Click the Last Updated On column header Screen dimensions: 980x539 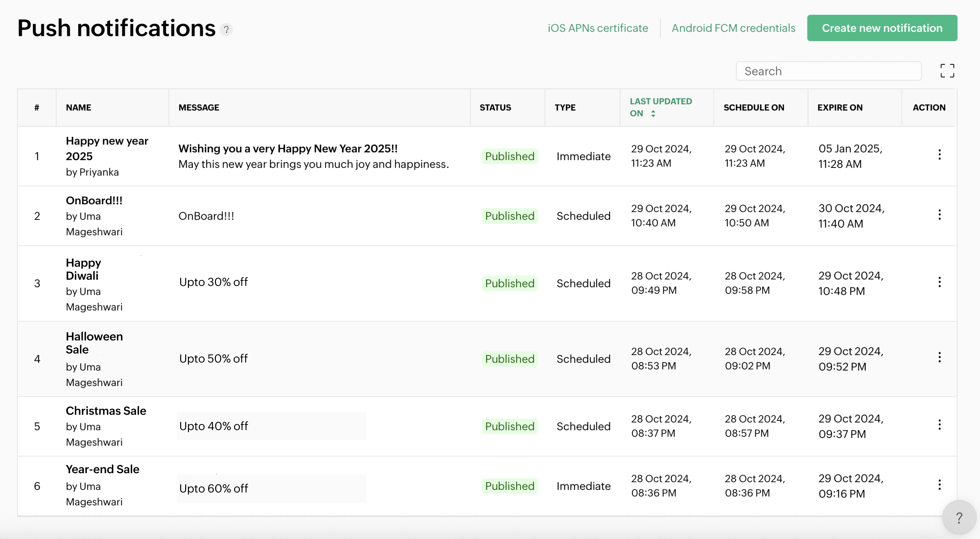click(x=660, y=102)
